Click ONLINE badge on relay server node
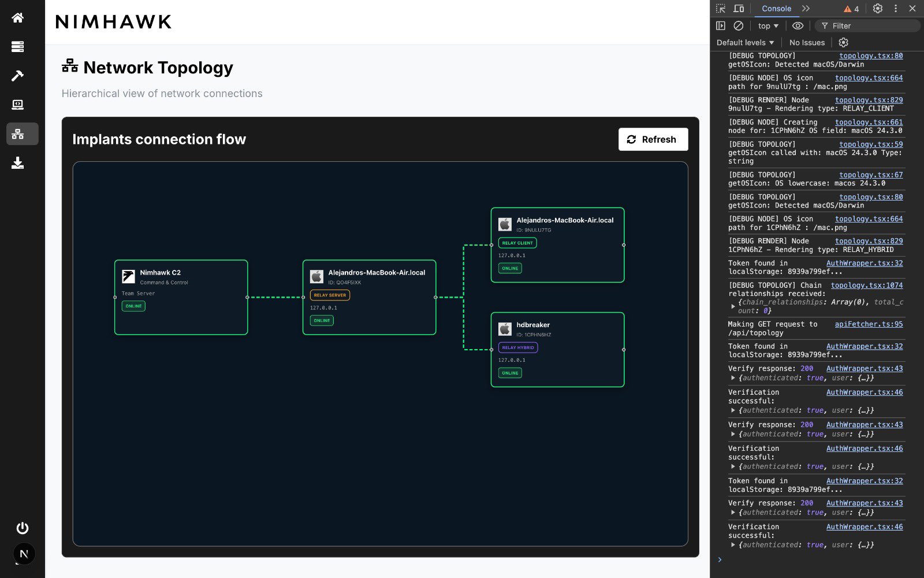Screen dimensions: 924x578 coord(322,320)
